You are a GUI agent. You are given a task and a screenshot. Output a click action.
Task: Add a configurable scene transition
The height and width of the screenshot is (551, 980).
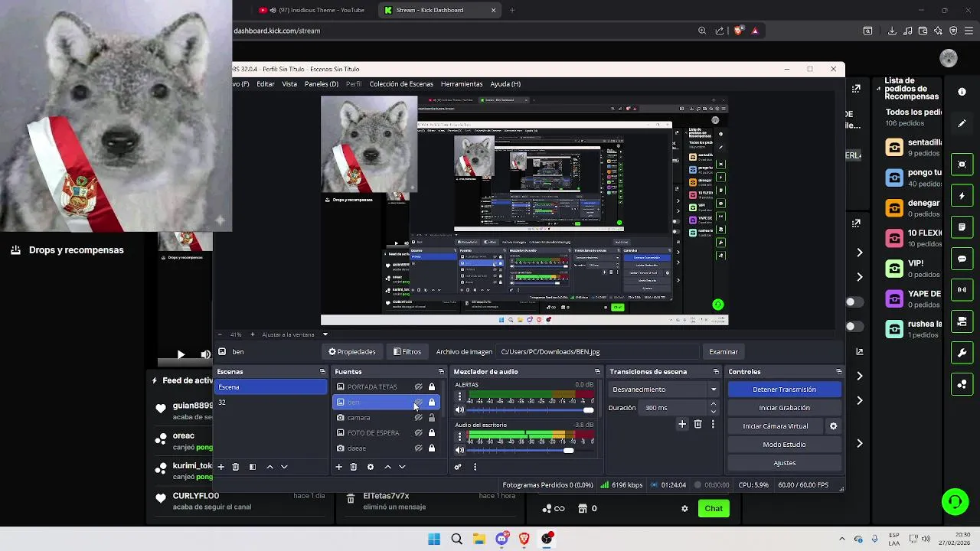tap(682, 424)
